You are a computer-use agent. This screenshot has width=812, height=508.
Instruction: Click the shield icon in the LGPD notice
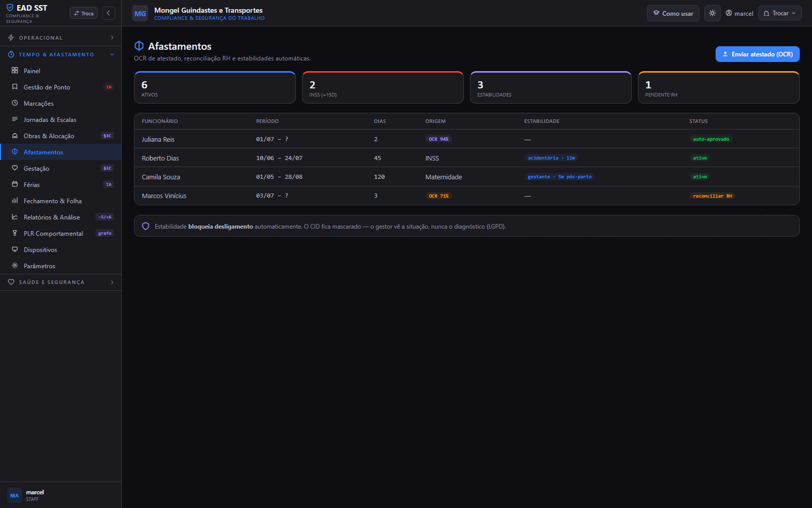tap(146, 226)
